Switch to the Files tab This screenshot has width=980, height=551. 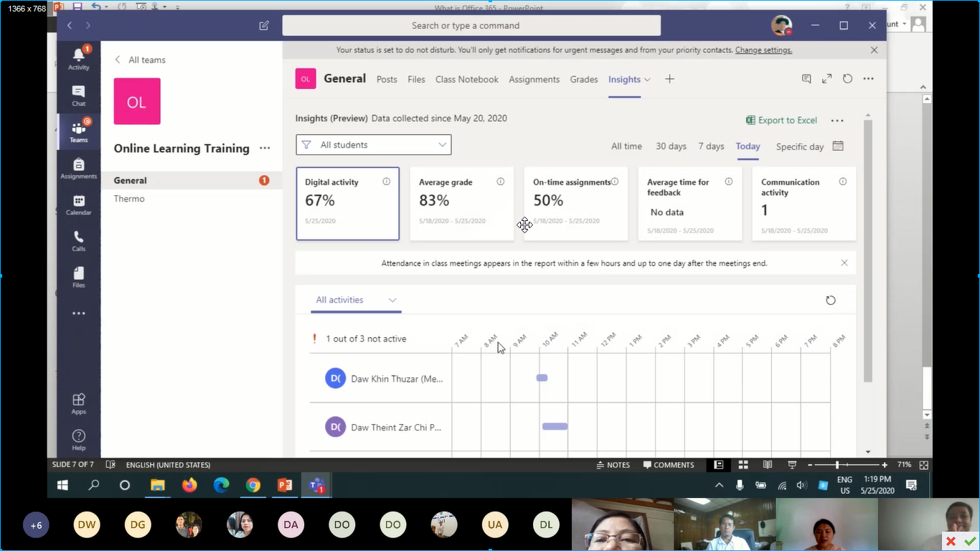pyautogui.click(x=416, y=80)
